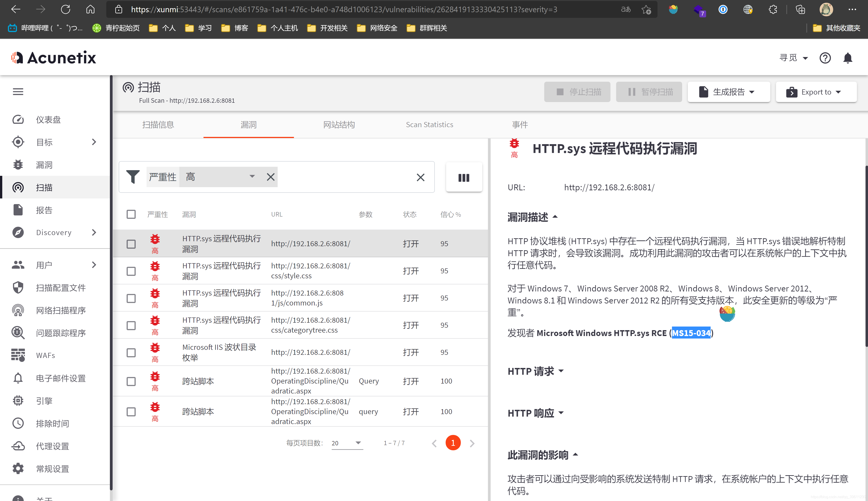Viewport: 868px width, 501px height.
Task: Toggle the select-all checkbox in table header
Action: coord(131,214)
